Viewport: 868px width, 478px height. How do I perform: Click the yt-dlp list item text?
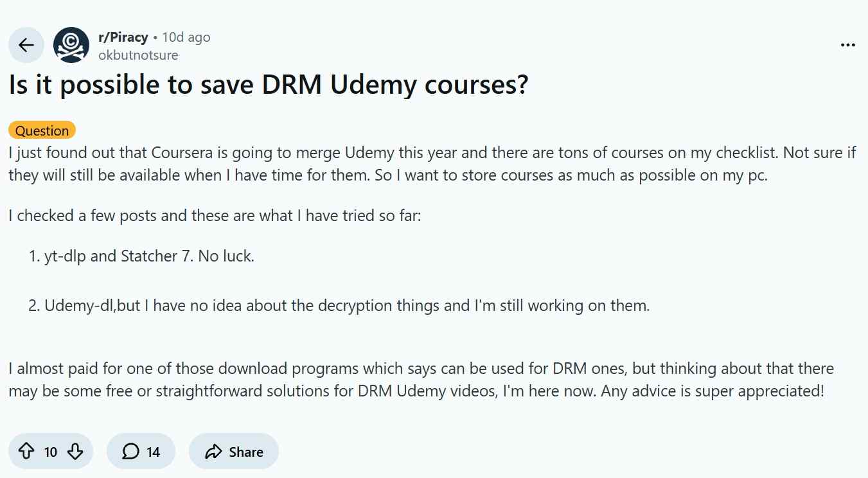[x=148, y=255]
